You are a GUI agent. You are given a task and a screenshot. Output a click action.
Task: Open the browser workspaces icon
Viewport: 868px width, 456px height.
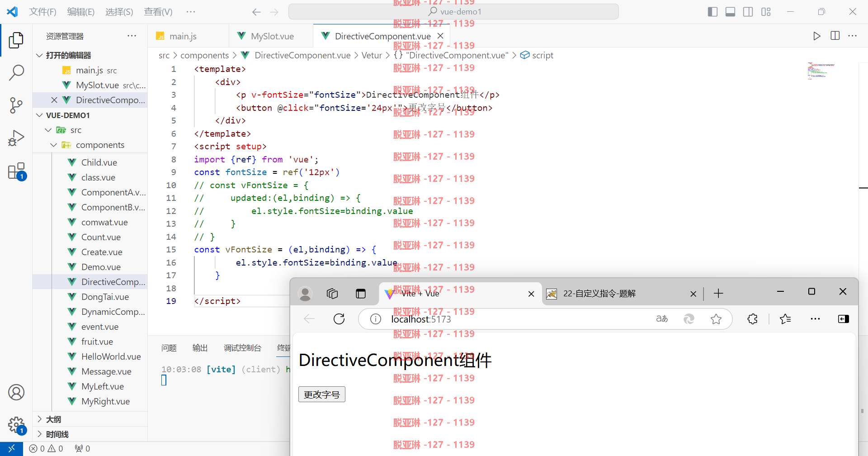tap(332, 294)
